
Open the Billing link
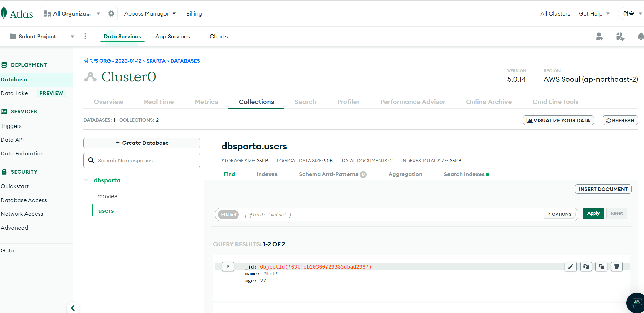pyautogui.click(x=194, y=13)
